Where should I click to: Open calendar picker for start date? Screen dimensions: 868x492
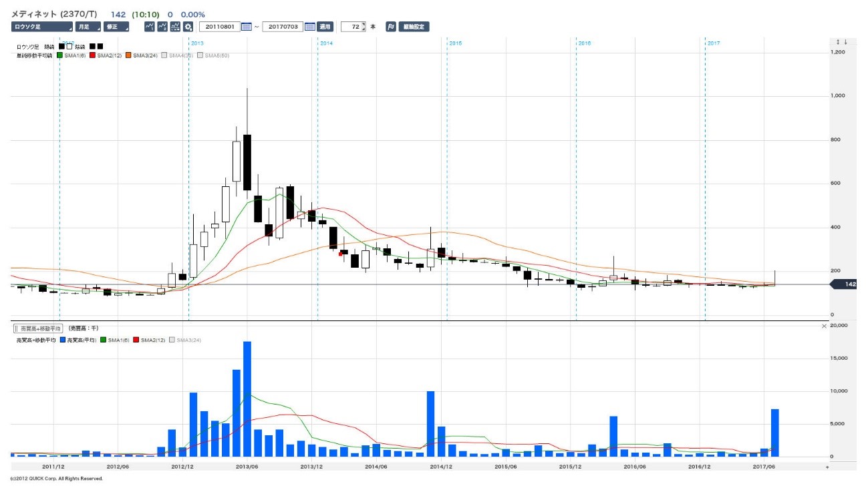[x=246, y=27]
